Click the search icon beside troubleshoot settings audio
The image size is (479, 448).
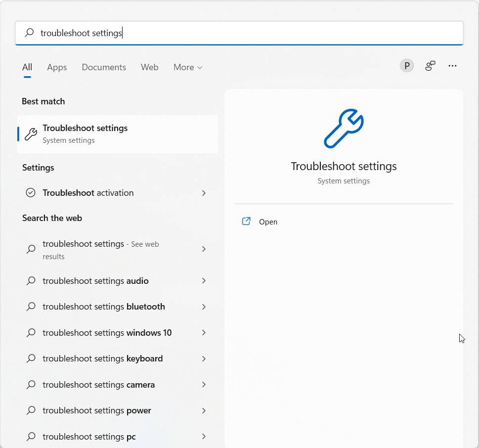point(31,281)
